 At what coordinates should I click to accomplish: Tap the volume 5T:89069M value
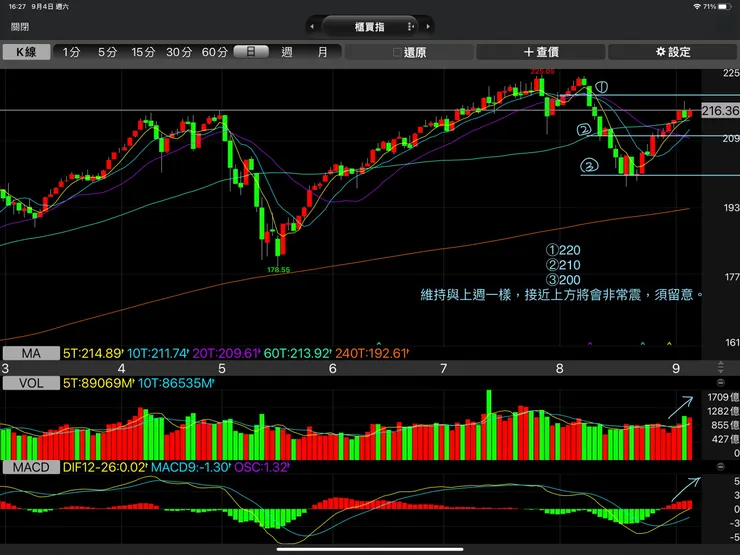[98, 383]
